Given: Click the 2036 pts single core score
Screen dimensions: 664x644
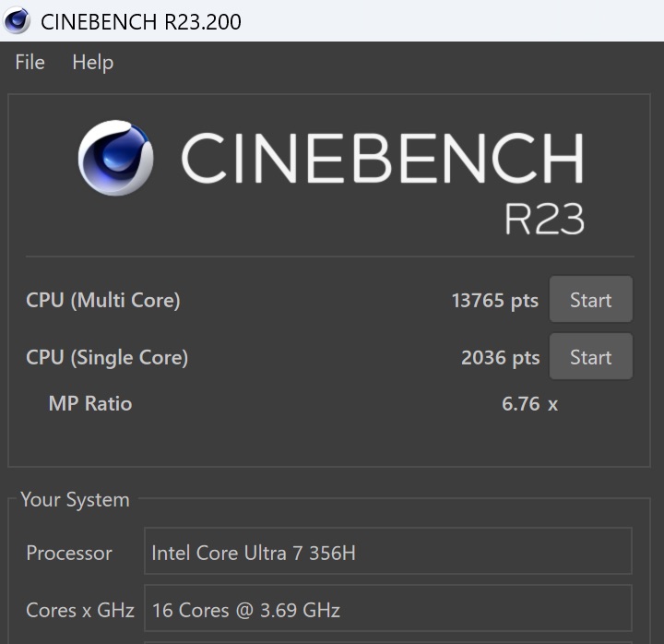Looking at the screenshot, I should coord(500,358).
